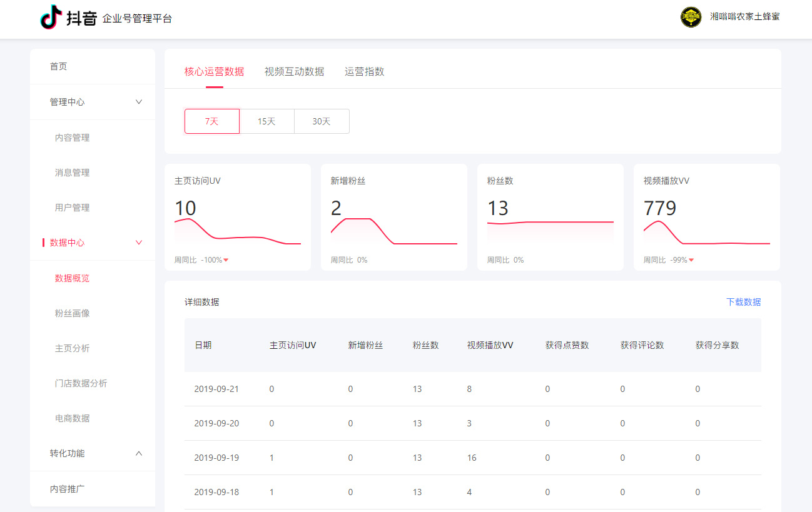Image resolution: width=812 pixels, height=512 pixels.
Task: Click the 779 video plays value
Action: coord(660,208)
